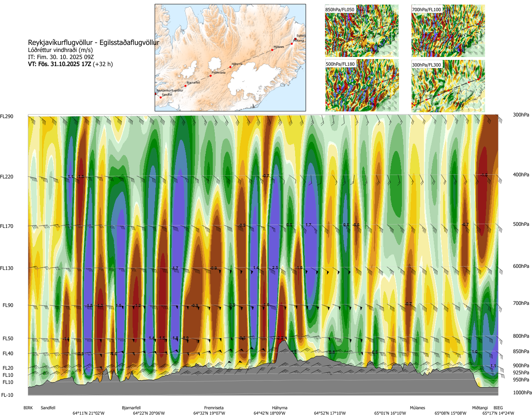Click the FL170 altitude label

7,226
